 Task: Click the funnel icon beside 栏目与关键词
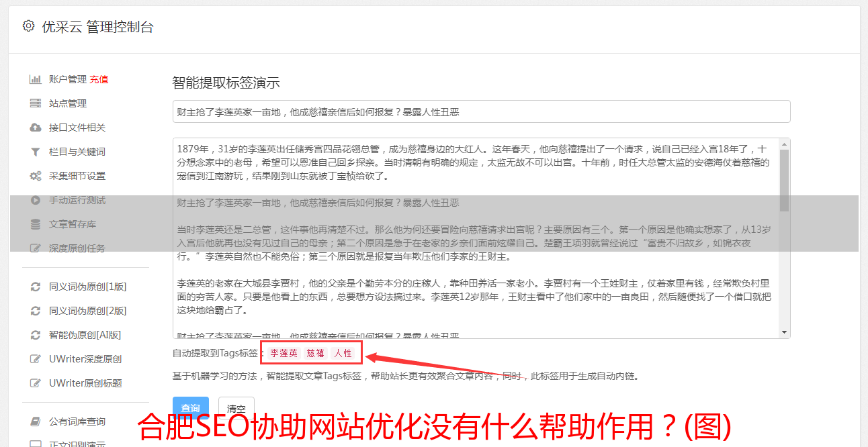point(36,152)
